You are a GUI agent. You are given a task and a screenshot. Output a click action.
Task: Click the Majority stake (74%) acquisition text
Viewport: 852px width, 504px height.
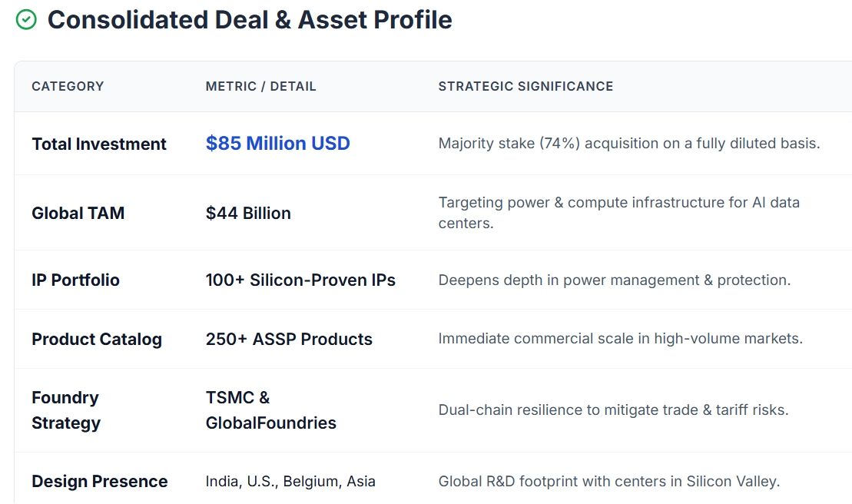[628, 144]
